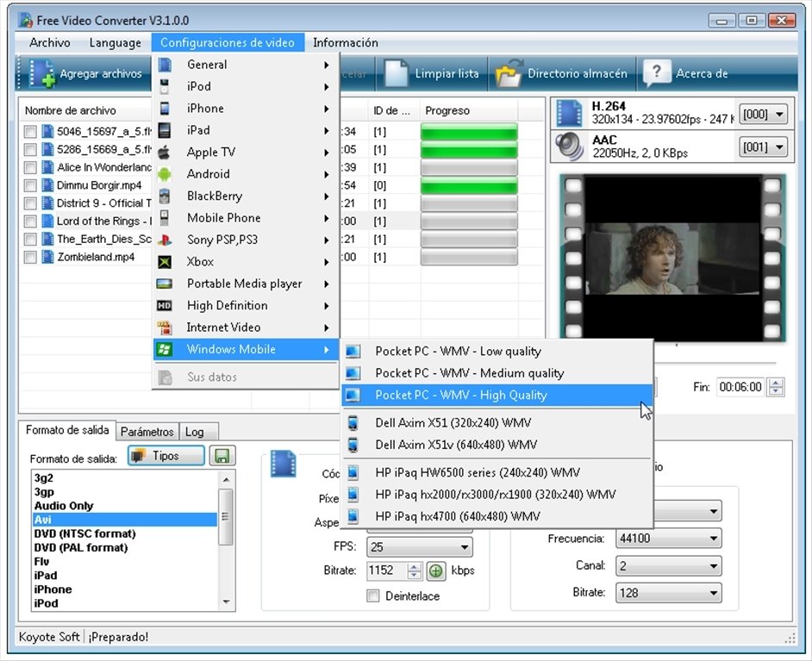Click the Limpiar lista icon
812x661 pixels.
(397, 74)
